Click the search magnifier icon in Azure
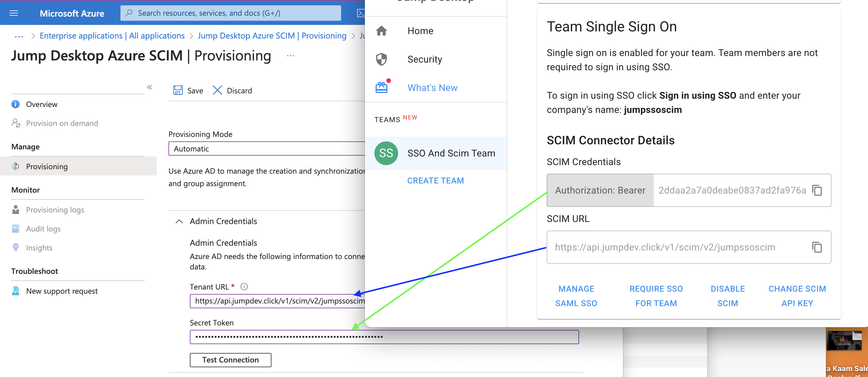This screenshot has height=377, width=868. 129,13
